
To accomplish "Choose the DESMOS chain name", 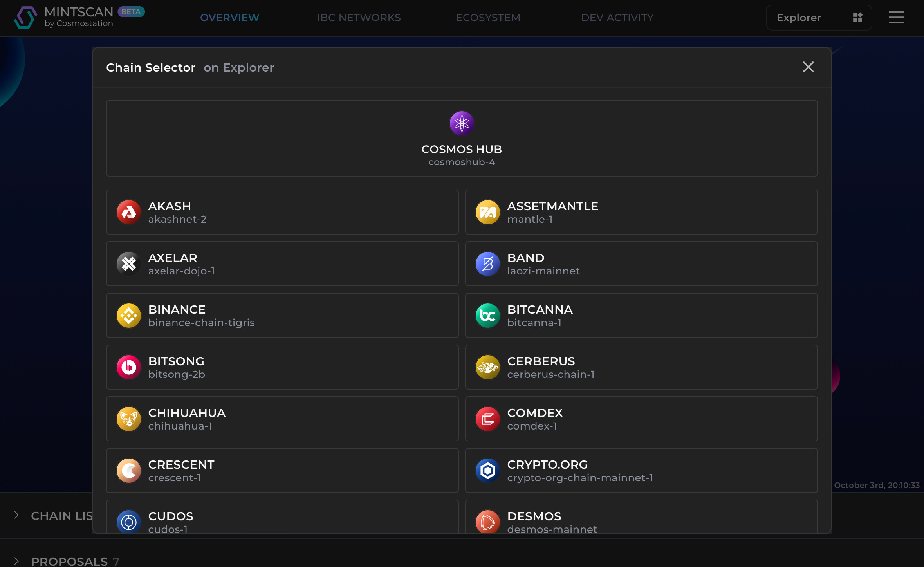I will click(x=534, y=516).
